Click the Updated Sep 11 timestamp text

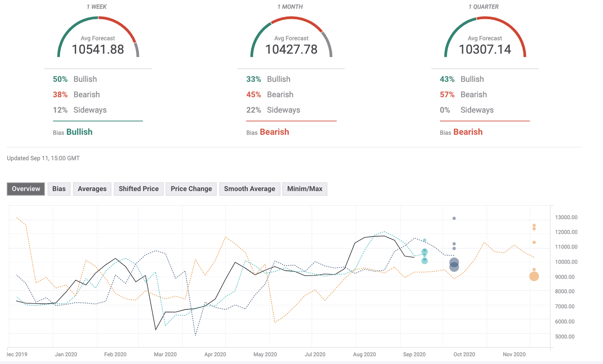43,158
